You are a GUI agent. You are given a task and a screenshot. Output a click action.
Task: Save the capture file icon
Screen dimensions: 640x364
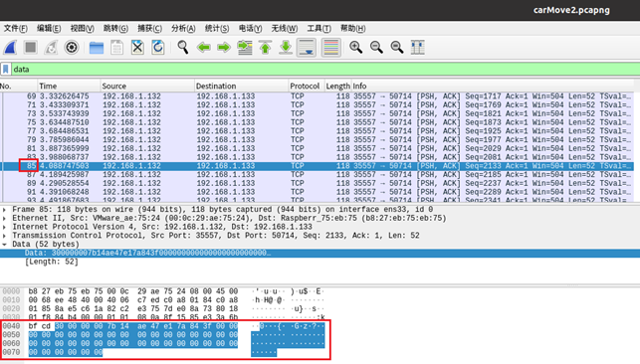tap(116, 48)
